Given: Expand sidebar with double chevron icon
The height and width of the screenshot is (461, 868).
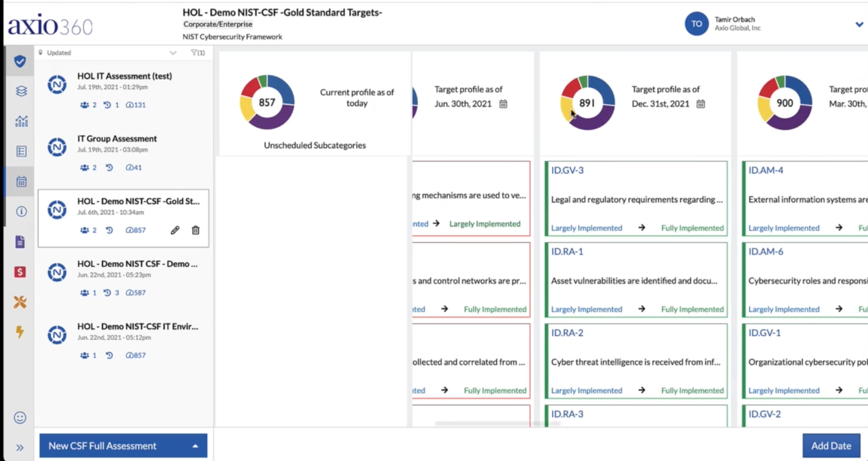Looking at the screenshot, I should 20,447.
